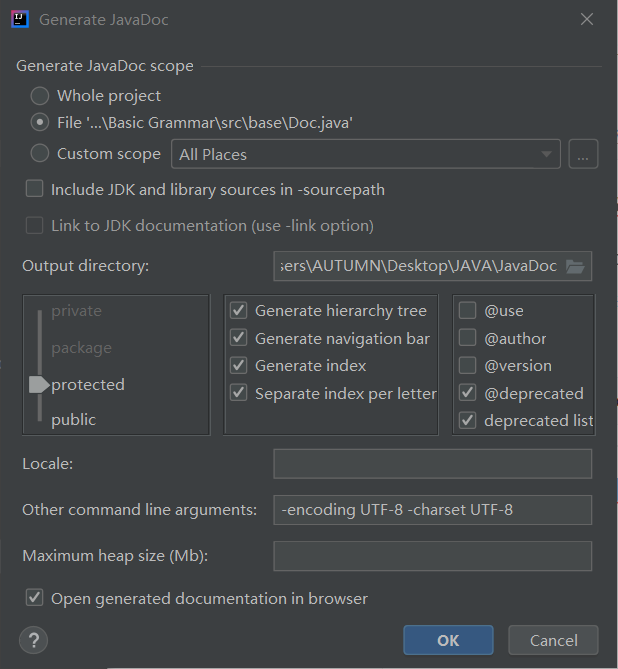The image size is (618, 669).
Task: Uncheck the Generate navigation bar option
Action: (239, 338)
